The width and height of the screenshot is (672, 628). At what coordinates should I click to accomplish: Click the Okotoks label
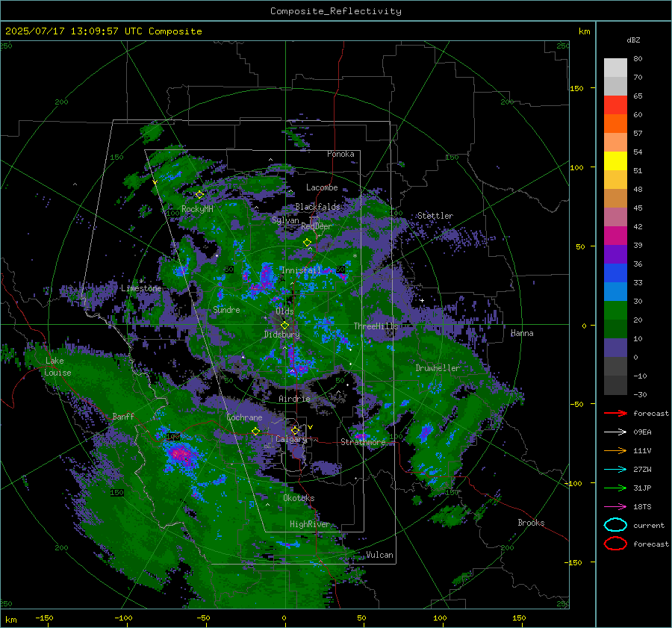[x=299, y=498]
